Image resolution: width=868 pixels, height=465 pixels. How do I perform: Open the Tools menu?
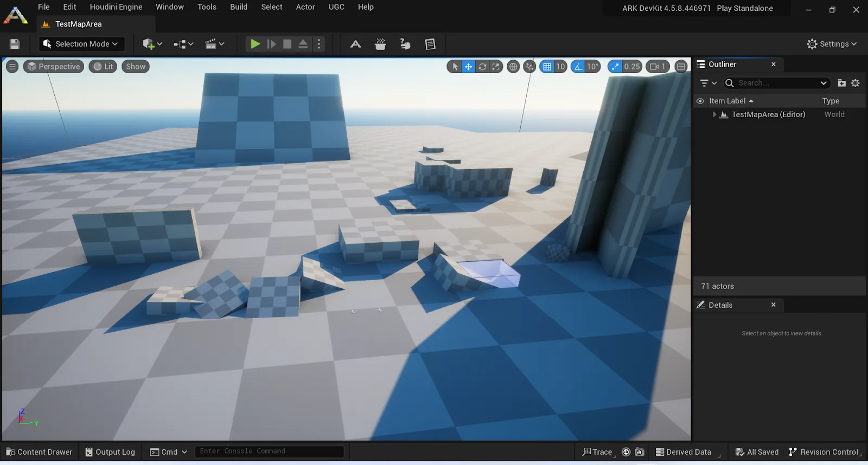click(x=207, y=7)
